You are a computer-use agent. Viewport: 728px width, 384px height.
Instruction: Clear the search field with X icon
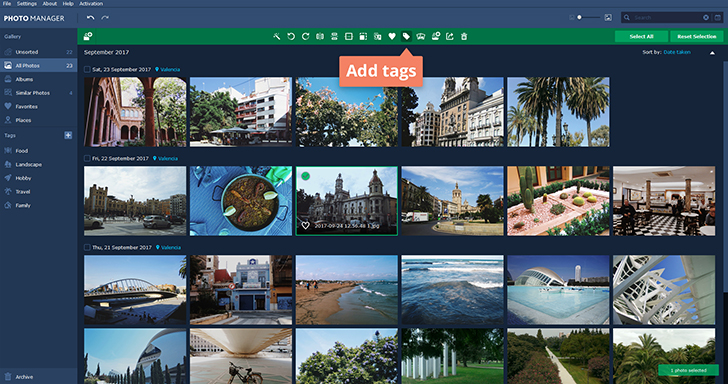click(x=706, y=18)
